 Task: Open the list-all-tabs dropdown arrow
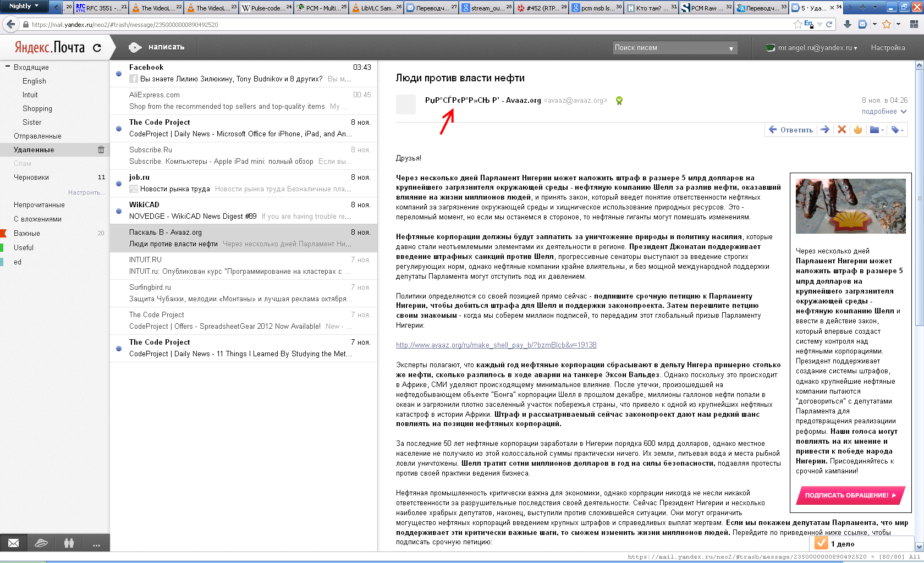click(875, 7)
